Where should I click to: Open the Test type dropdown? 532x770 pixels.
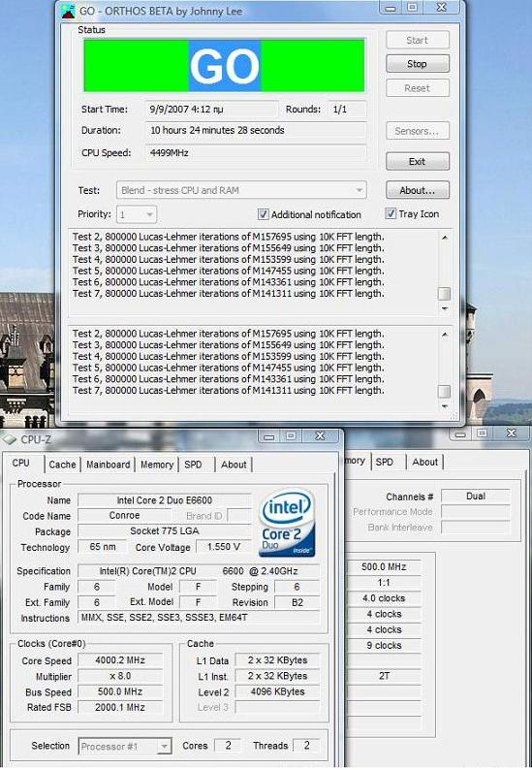tap(241, 190)
